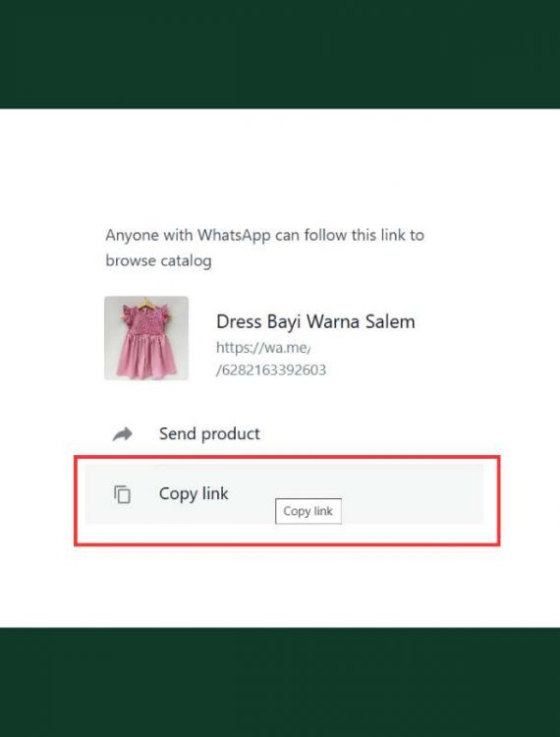
Task: Open the pink dress product thumbnail
Action: (146, 338)
